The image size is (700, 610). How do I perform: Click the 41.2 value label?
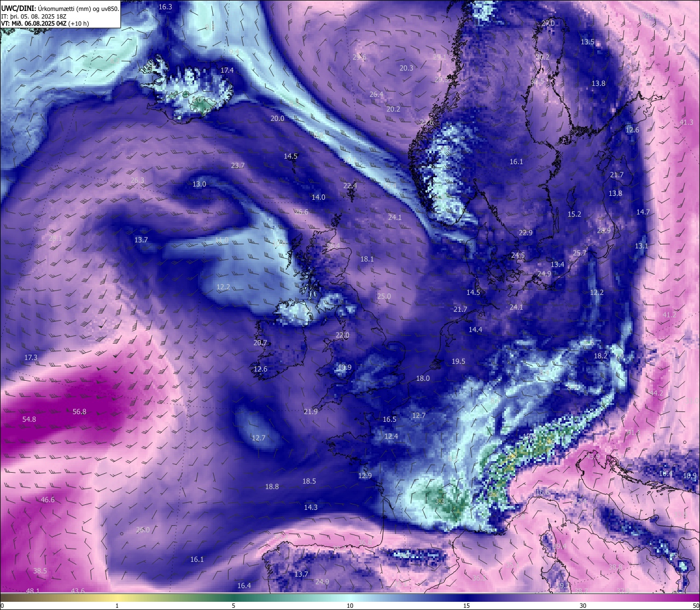tap(669, 315)
